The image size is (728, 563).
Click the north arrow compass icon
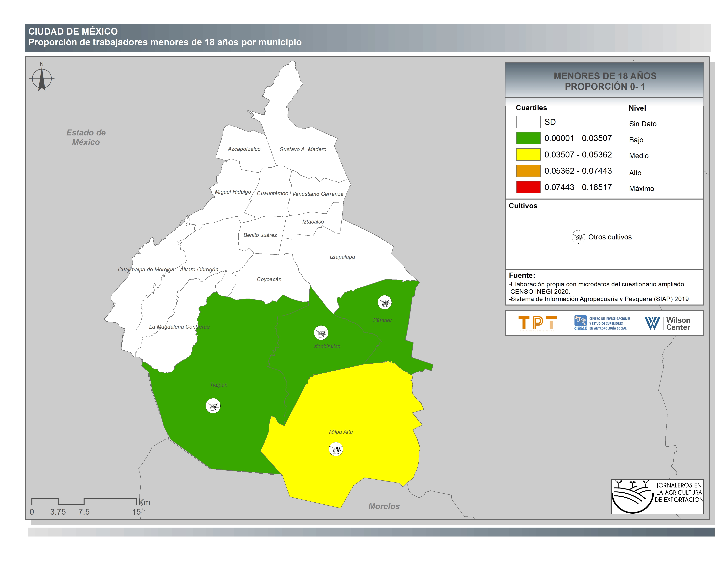click(x=42, y=79)
